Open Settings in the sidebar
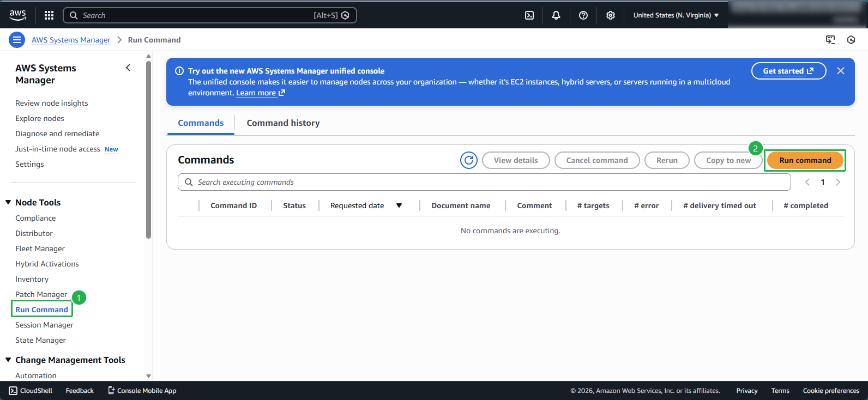Image resolution: width=868 pixels, height=400 pixels. (x=29, y=164)
